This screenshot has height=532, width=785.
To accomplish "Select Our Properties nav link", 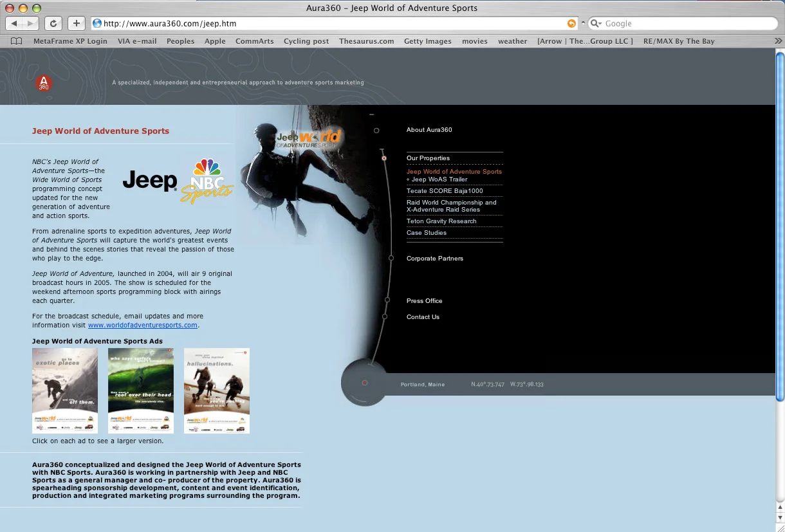I will (x=428, y=158).
